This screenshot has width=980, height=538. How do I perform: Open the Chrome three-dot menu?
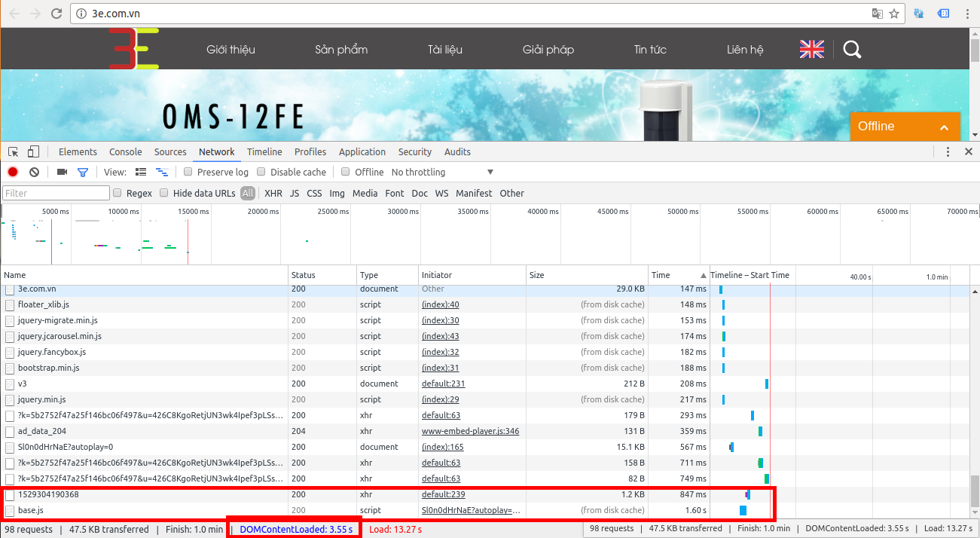tap(967, 14)
